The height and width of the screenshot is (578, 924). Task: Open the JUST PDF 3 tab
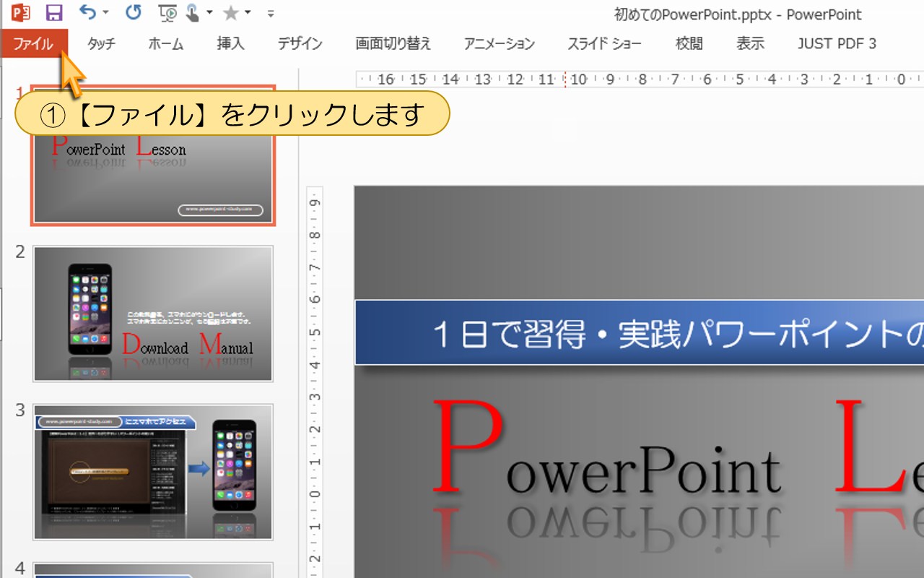tap(837, 43)
